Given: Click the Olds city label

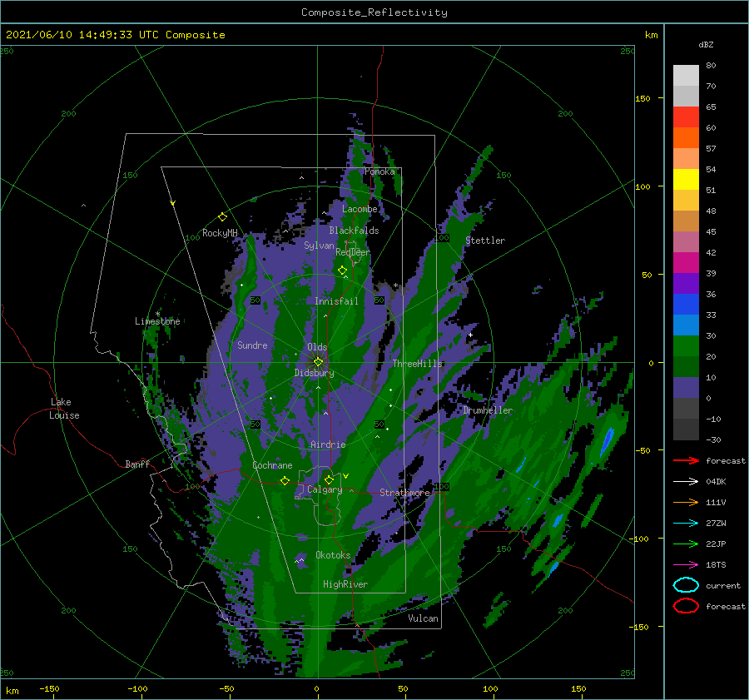Looking at the screenshot, I should coord(317,347).
